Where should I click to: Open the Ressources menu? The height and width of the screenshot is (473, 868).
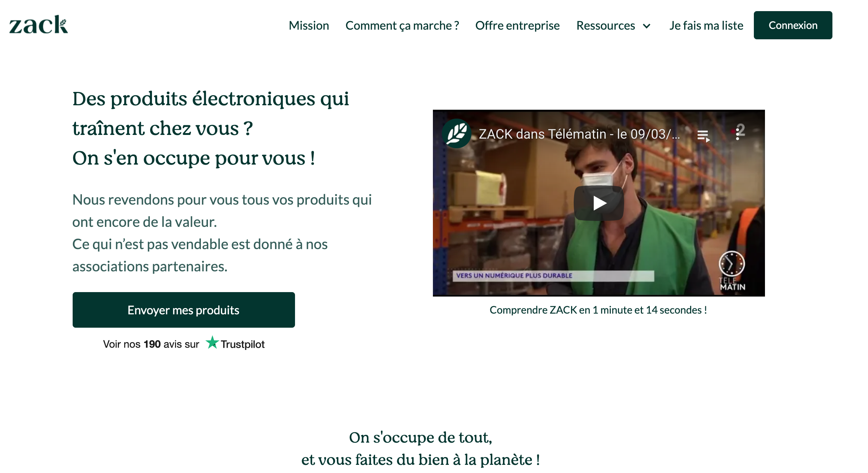(606, 25)
